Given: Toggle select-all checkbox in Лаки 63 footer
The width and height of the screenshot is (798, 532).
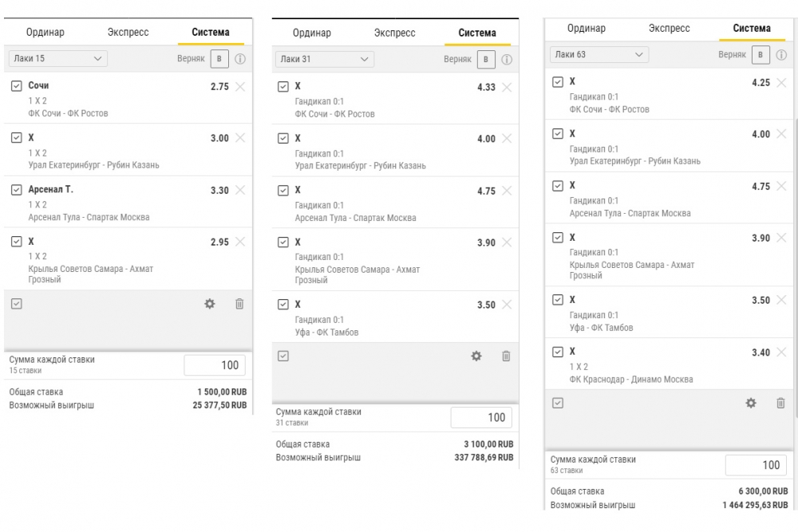Looking at the screenshot, I should (558, 403).
